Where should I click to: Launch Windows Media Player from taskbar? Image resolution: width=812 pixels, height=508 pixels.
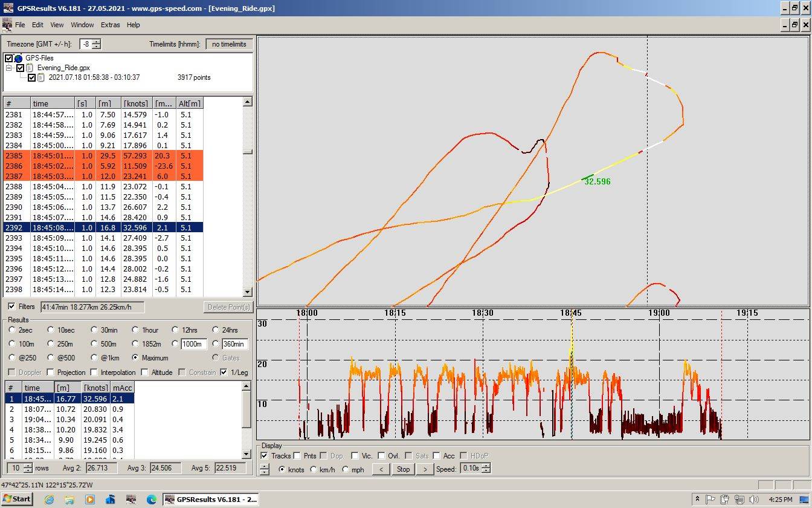point(90,500)
